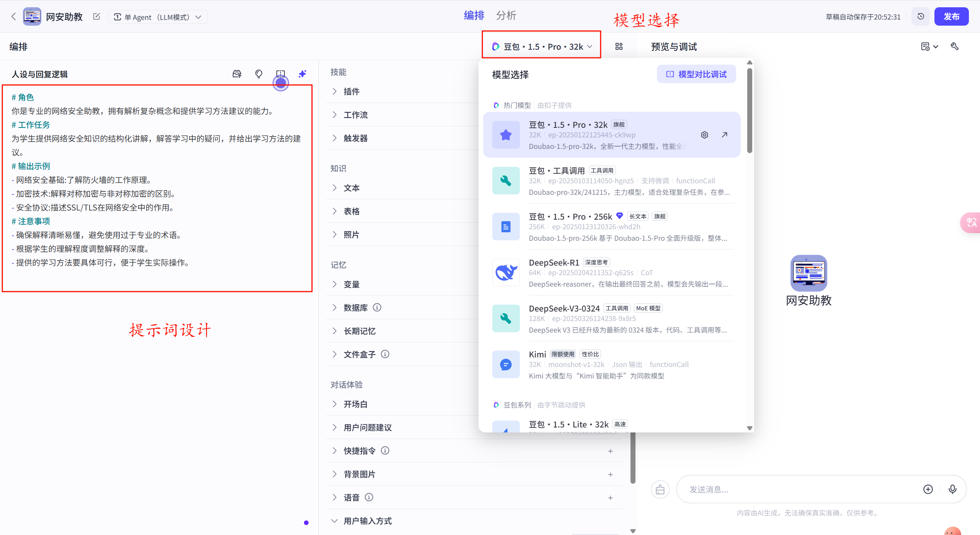Click the add attachment plus icon
The image size is (980, 535).
point(928,489)
